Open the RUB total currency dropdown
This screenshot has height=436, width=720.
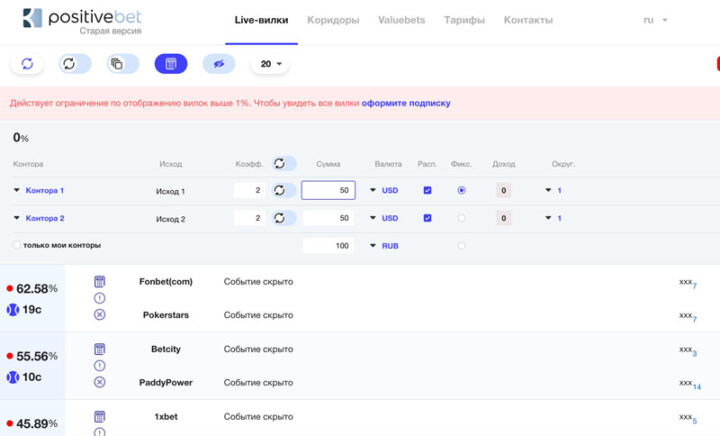coord(384,246)
